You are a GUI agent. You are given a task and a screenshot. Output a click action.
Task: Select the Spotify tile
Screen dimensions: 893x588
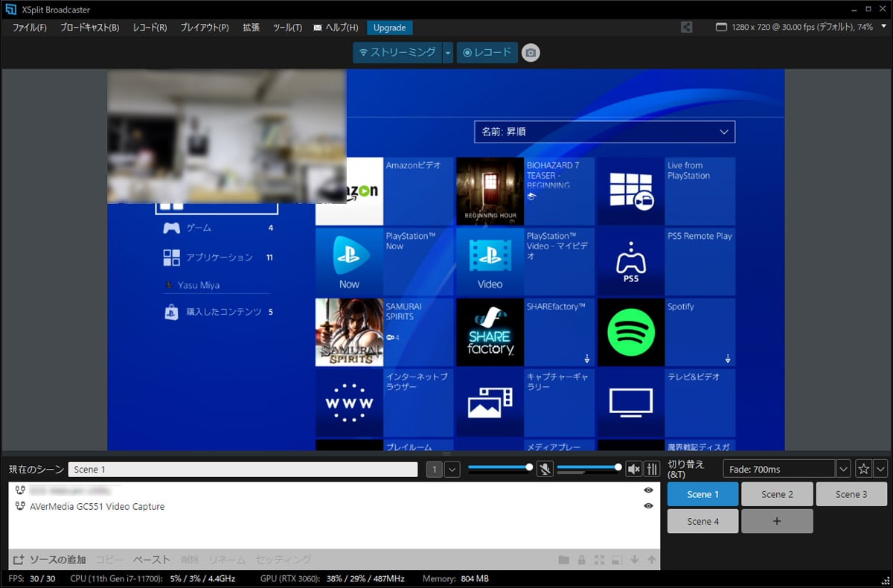[666, 333]
